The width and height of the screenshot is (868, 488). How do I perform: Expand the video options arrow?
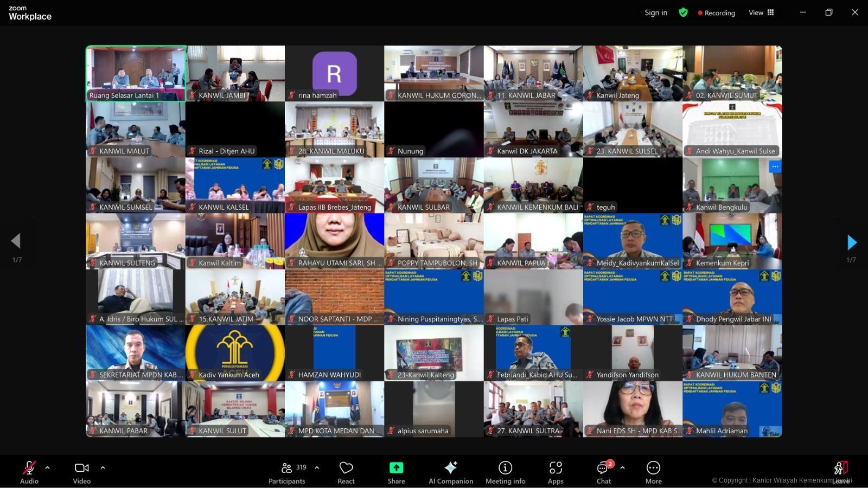(103, 467)
